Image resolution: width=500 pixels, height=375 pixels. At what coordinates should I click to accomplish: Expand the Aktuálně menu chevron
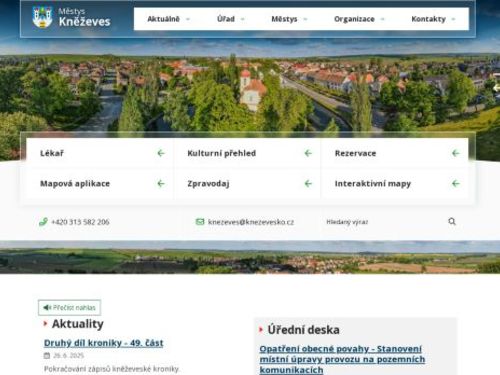pyautogui.click(x=188, y=19)
